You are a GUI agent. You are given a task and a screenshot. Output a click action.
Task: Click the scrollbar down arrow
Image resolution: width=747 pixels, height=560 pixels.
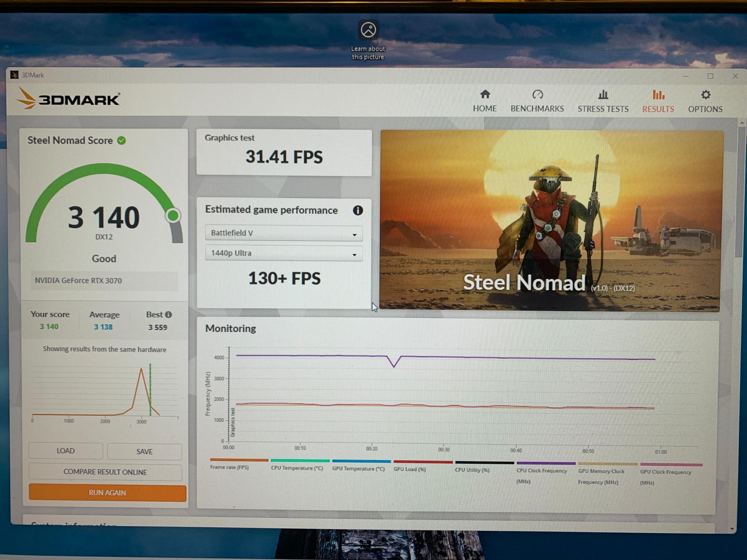(732, 529)
